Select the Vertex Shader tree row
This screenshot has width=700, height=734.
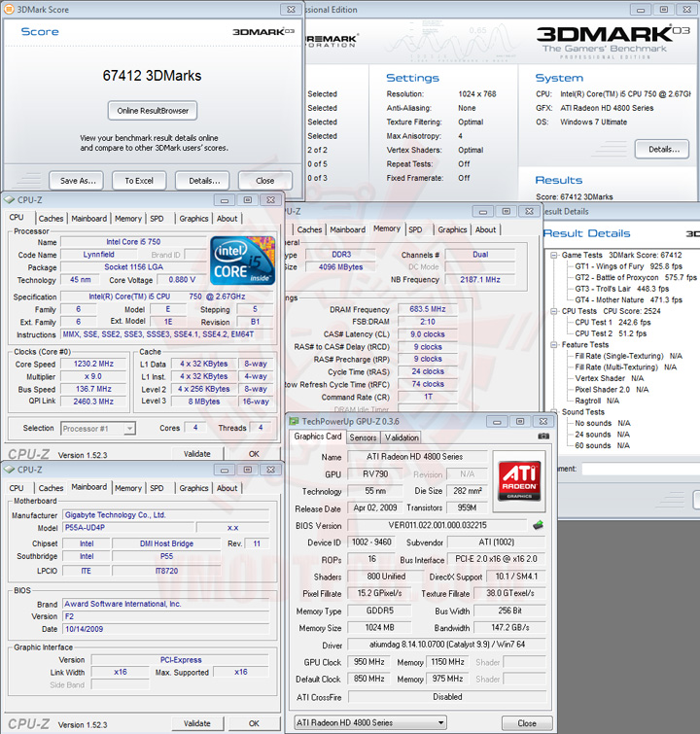[x=610, y=378]
